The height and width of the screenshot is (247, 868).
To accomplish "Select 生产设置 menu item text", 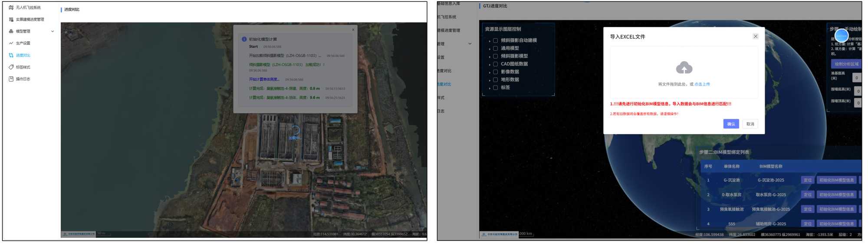I will pyautogui.click(x=23, y=43).
